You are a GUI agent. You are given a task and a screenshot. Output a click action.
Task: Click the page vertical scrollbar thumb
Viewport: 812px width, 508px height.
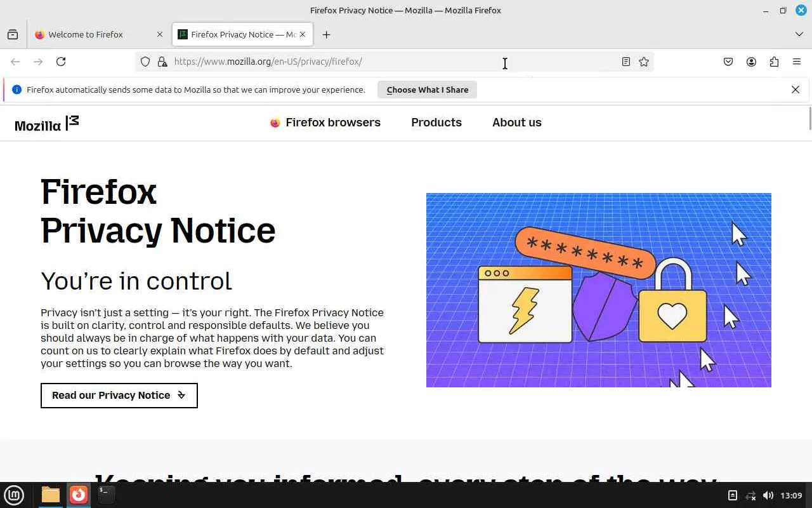[809, 119]
